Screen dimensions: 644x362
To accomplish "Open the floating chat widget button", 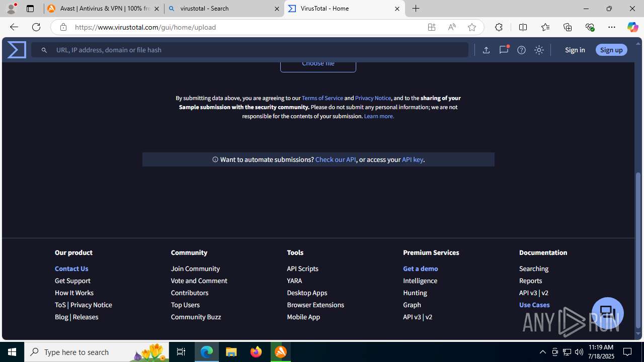I will point(607,313).
